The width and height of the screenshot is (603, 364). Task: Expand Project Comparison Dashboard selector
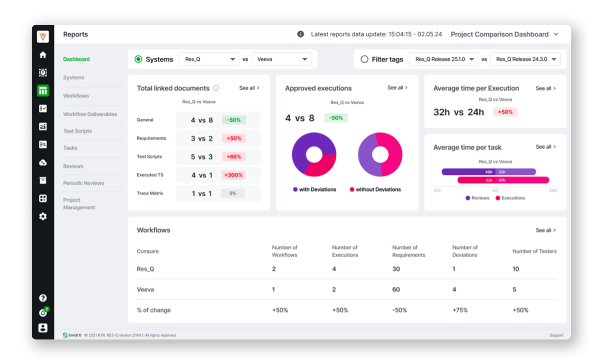504,34
